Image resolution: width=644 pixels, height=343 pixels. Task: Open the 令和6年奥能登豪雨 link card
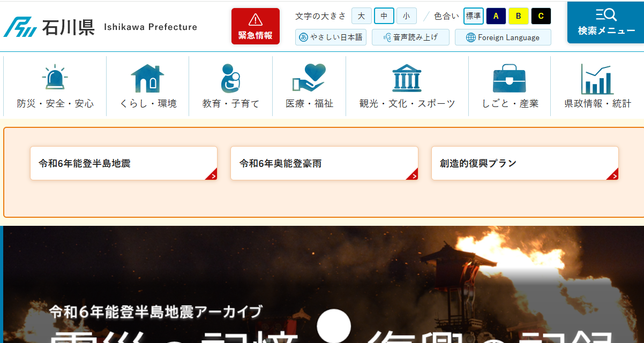[x=324, y=163]
